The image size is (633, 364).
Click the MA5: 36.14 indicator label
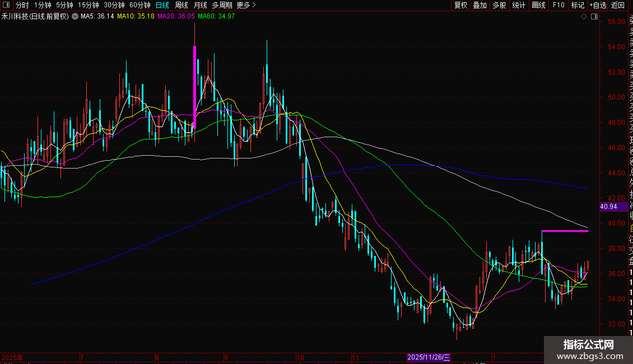[97, 16]
